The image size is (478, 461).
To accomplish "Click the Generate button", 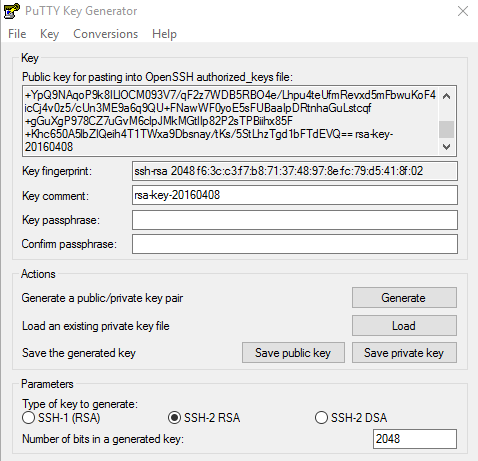I will pos(404,298).
